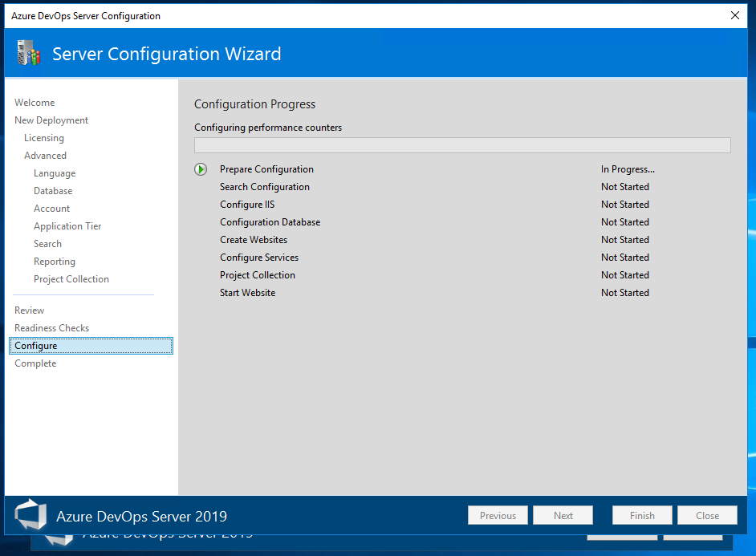Click the Azure DevOps Server 2019 footer text
The width and height of the screenshot is (756, 556).
point(141,517)
